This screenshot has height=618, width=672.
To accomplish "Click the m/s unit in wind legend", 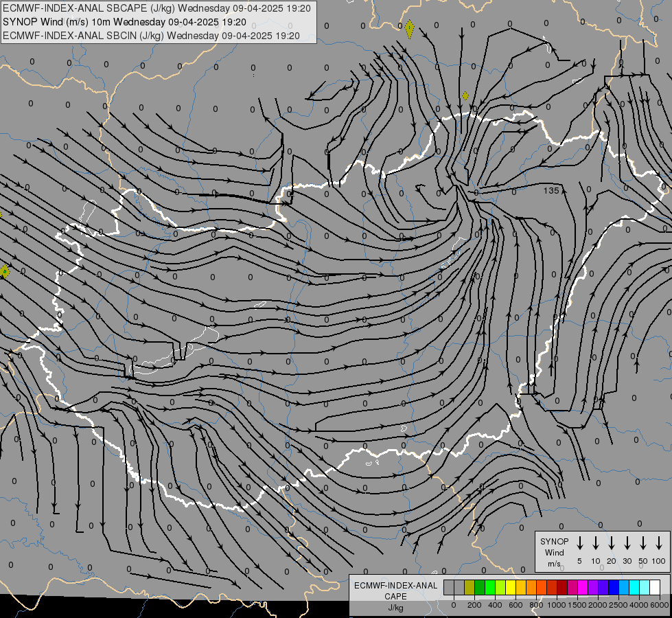I will click(554, 564).
